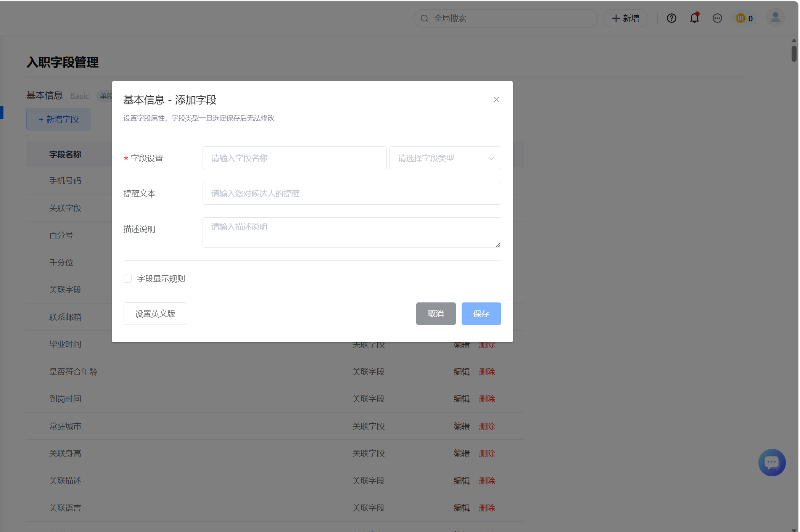Delete the 关联语言 field row
800x532 pixels.
point(487,508)
